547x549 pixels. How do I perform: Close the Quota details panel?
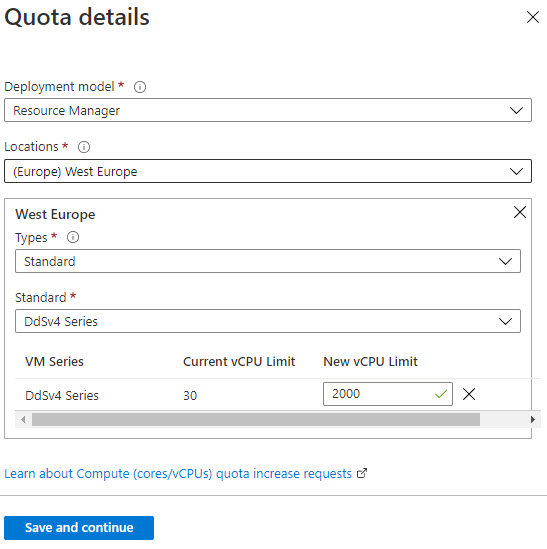point(533,17)
